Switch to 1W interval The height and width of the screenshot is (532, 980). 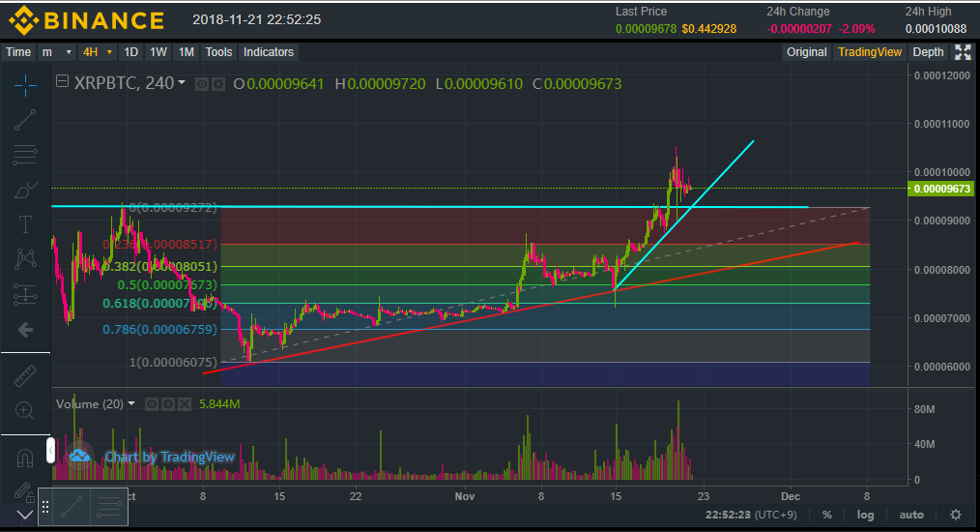click(159, 52)
